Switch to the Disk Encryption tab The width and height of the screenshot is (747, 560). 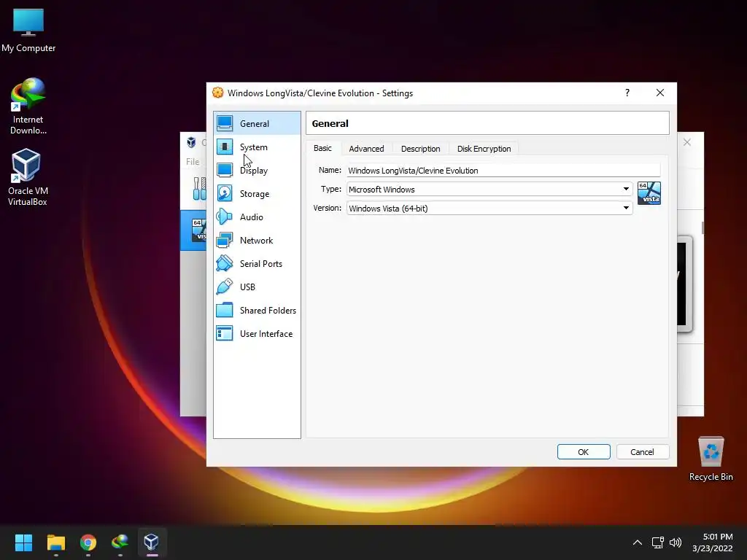coord(484,149)
